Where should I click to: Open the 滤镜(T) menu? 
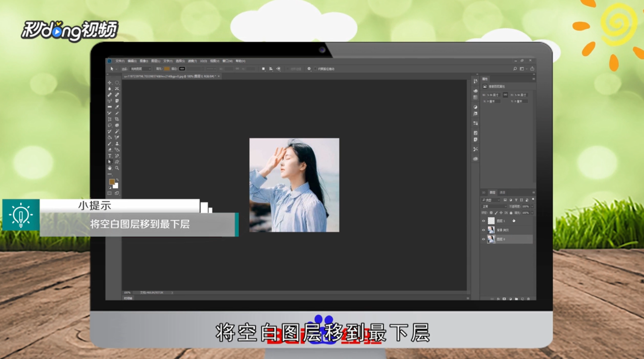click(x=192, y=61)
